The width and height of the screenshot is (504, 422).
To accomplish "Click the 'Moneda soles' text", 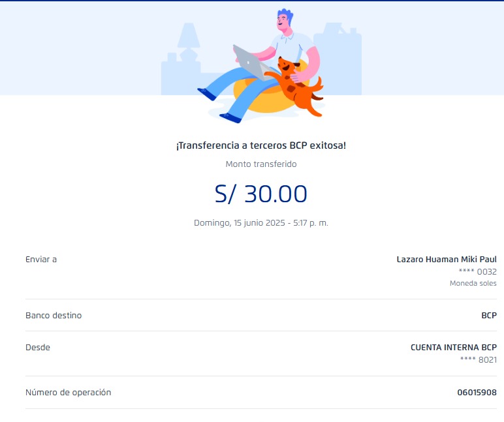I will [x=473, y=283].
